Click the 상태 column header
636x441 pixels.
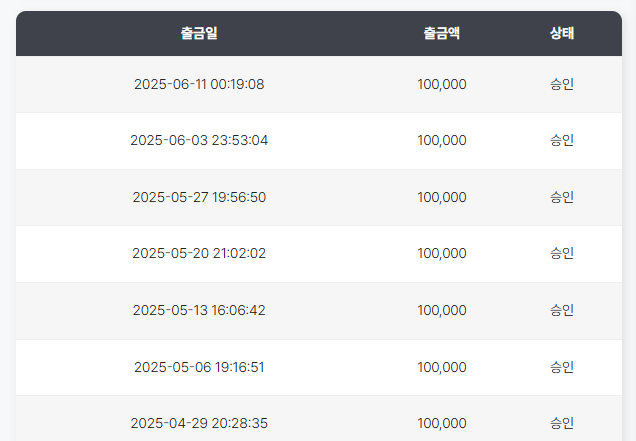click(x=562, y=33)
